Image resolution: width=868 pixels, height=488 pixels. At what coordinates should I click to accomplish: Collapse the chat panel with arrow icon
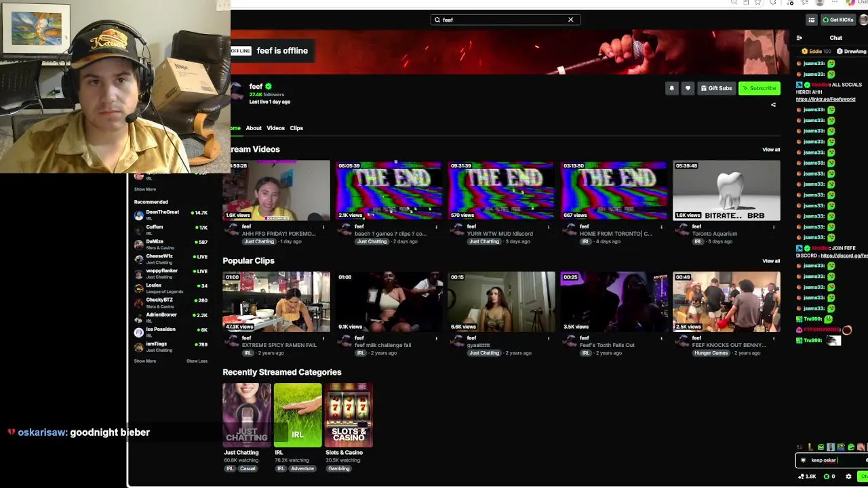tap(800, 38)
